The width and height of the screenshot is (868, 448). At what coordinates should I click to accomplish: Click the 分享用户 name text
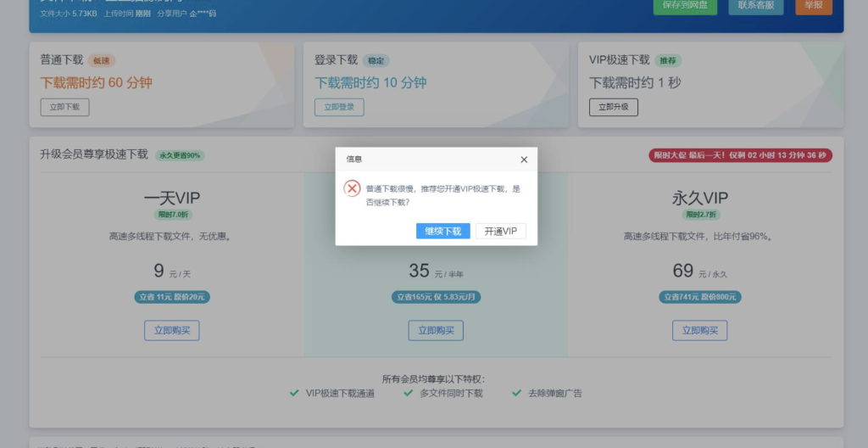[186, 14]
